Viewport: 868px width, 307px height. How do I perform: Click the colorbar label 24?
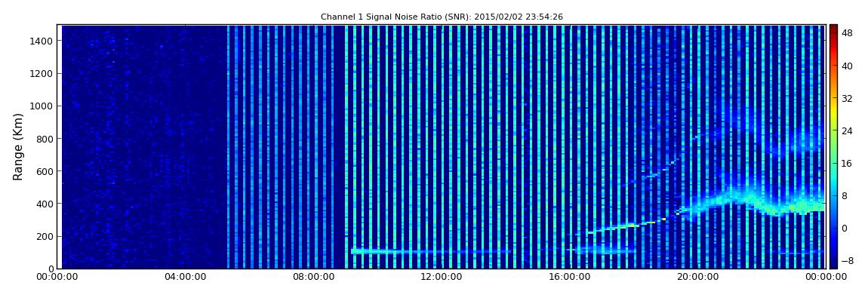pos(848,130)
